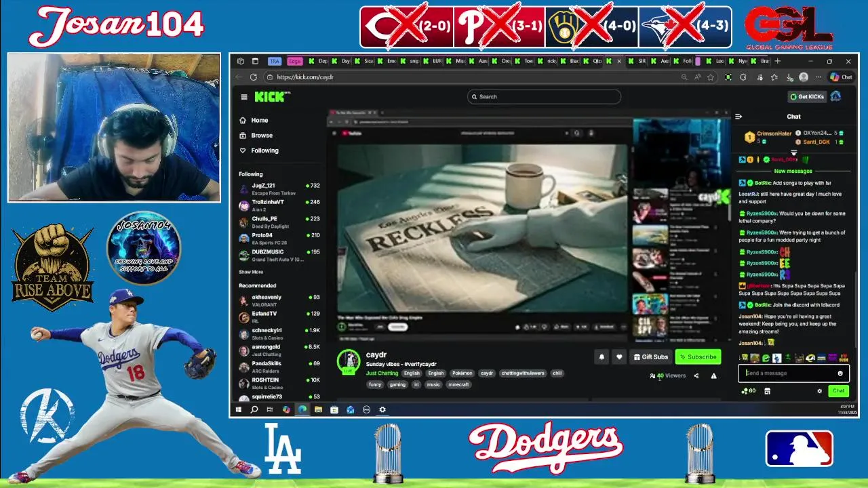Screen dimensions: 868x488
Task: Click caydr's live profile avatar
Action: click(x=349, y=361)
